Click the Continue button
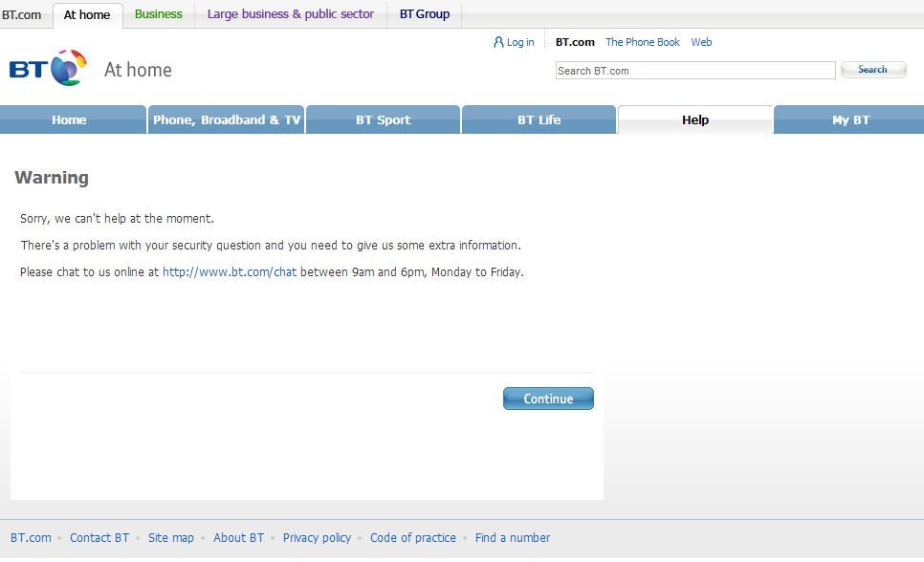Image resolution: width=924 pixels, height=562 pixels. coord(548,399)
